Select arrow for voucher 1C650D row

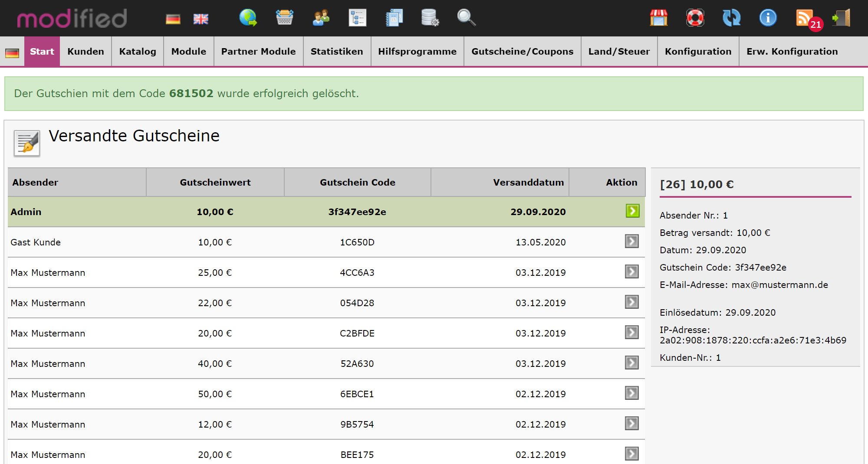(631, 242)
